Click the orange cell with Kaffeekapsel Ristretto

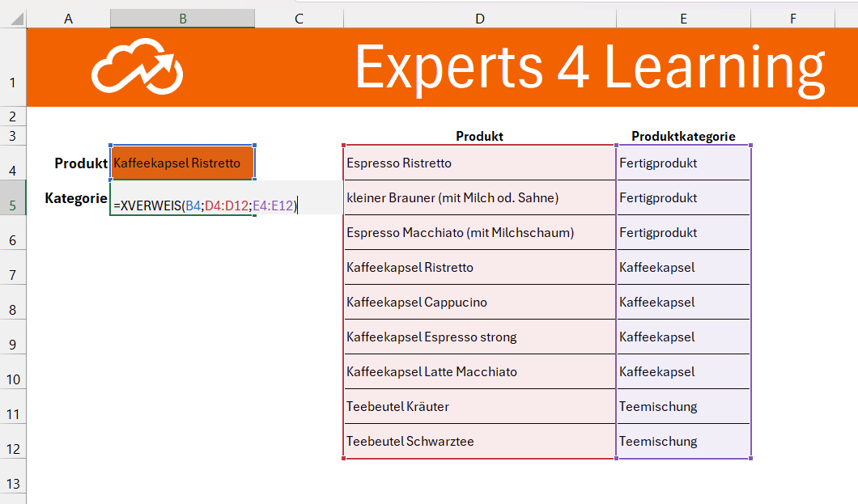(x=183, y=163)
